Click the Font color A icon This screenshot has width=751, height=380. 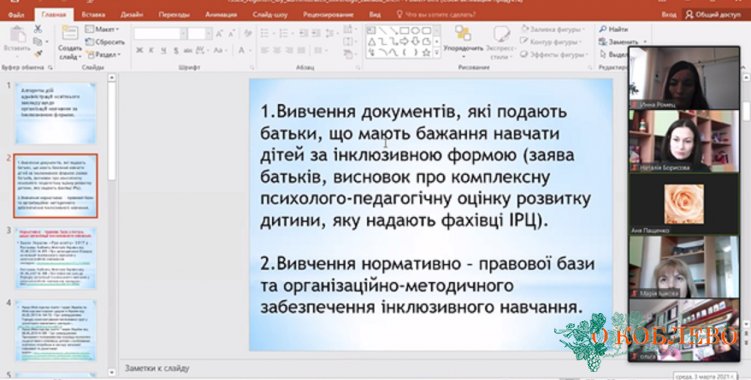(x=241, y=50)
